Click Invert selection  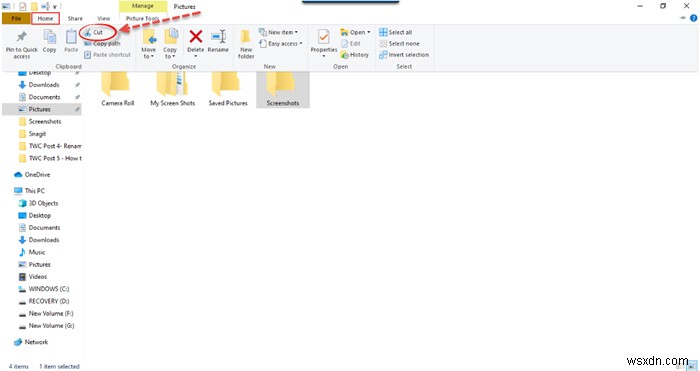404,55
